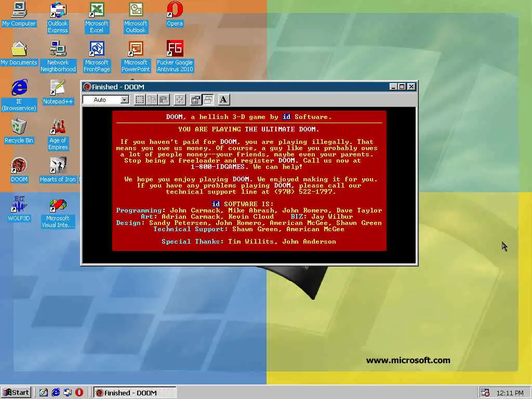Toggle Full screen mode in DOS toolbar
Screen dimensions: 532x399
coord(179,99)
